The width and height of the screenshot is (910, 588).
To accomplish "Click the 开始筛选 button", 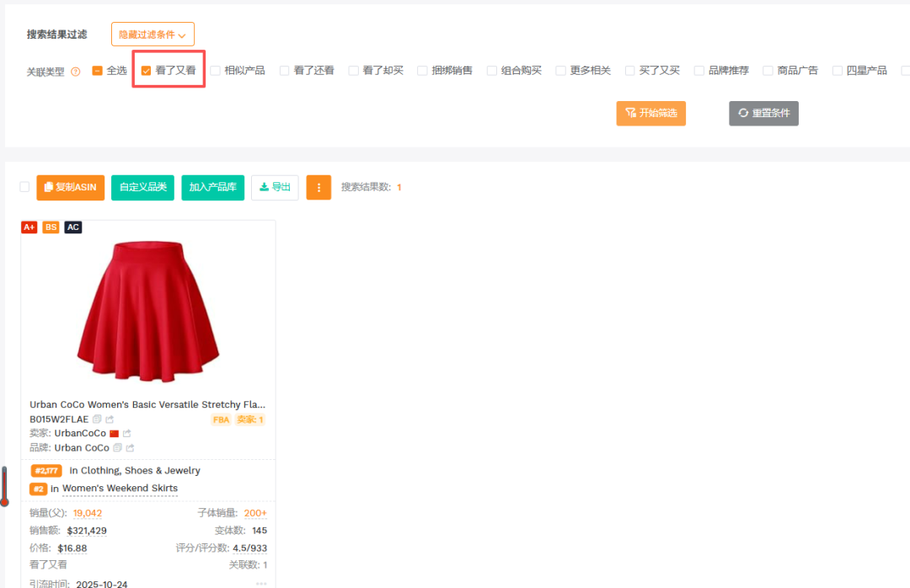I will click(650, 113).
